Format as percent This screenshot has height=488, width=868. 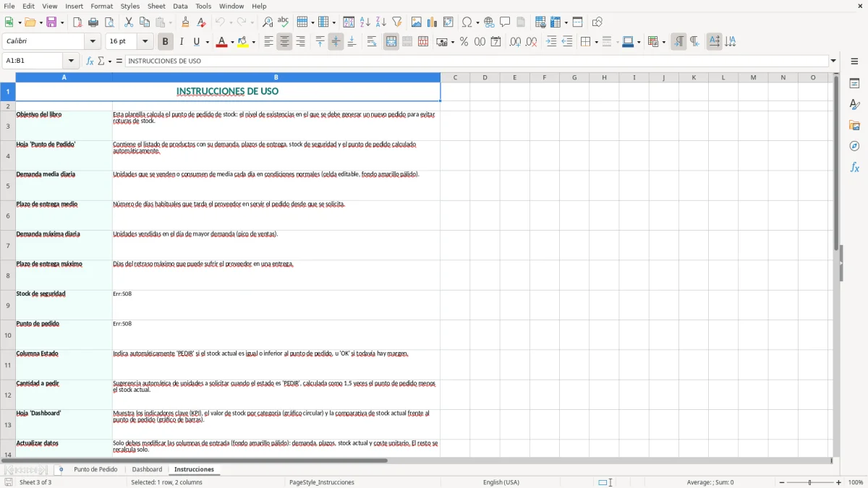pos(464,42)
